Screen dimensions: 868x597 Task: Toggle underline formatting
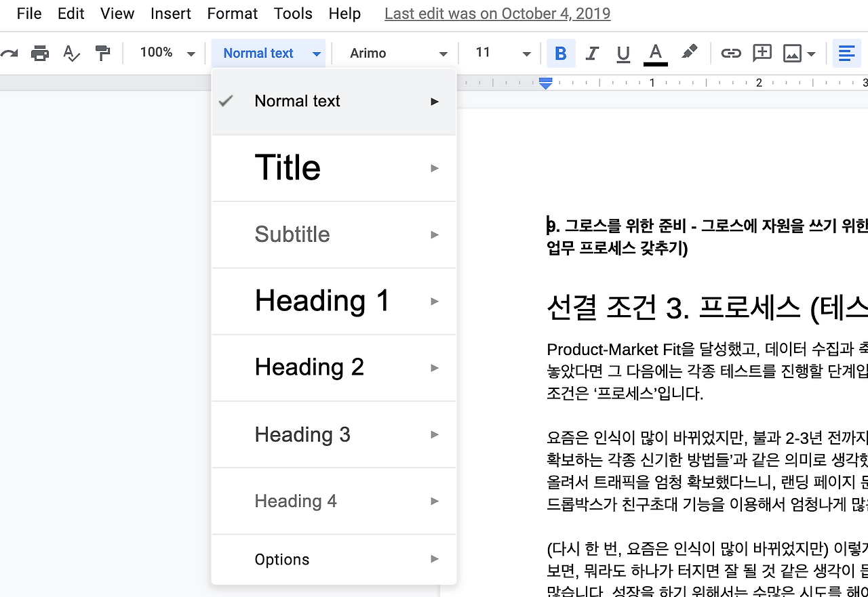click(x=623, y=53)
